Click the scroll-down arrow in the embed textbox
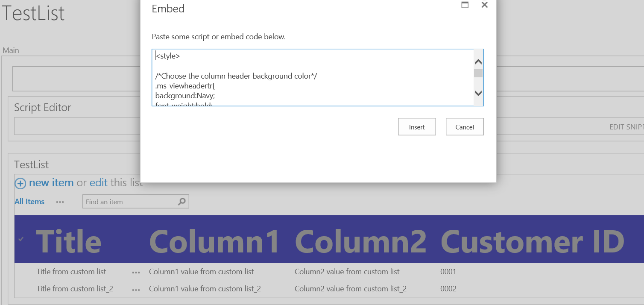This screenshot has height=305, width=644. (478, 93)
